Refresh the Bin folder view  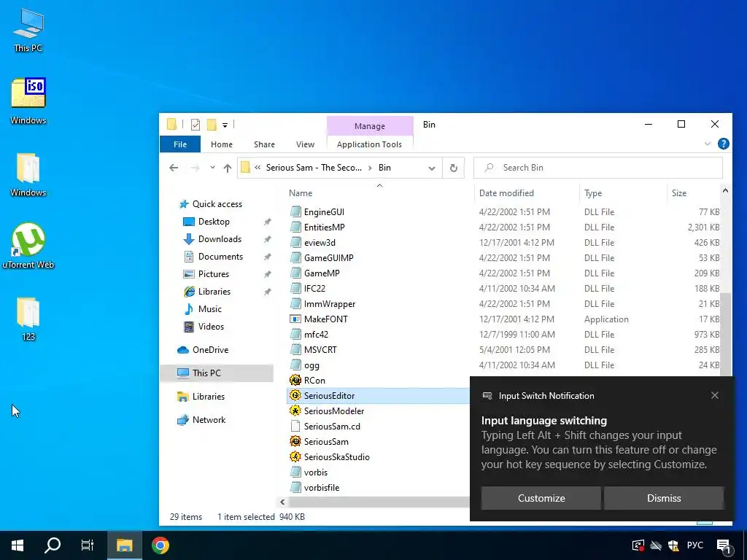[x=454, y=168]
